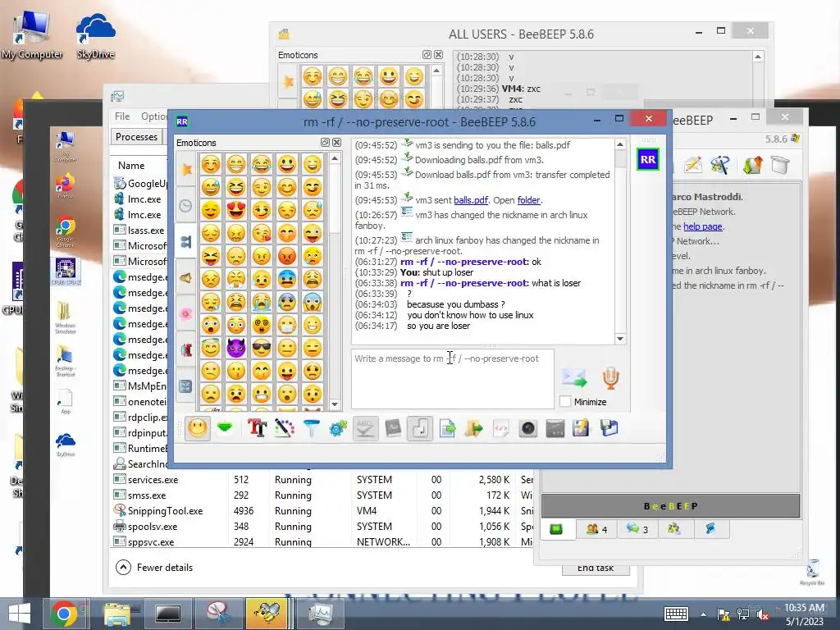Select spoolsv.exe row in Task Manager
Image resolution: width=840 pixels, height=630 pixels.
pyautogui.click(x=322, y=527)
